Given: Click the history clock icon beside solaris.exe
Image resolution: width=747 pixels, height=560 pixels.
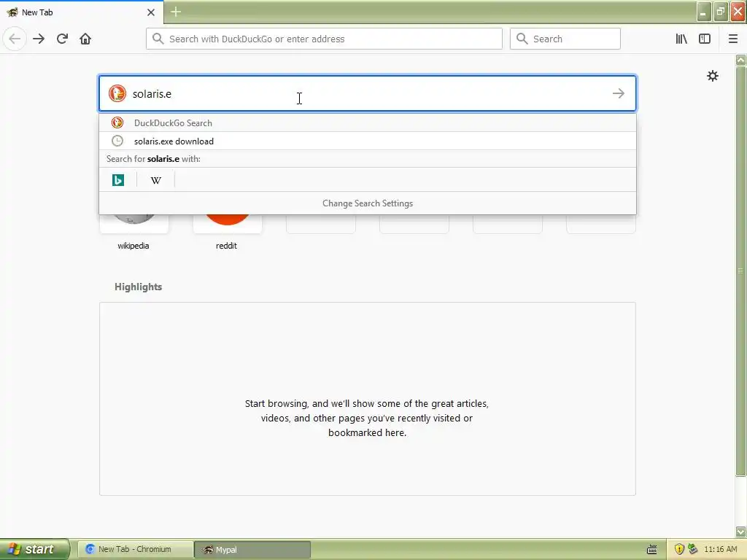Looking at the screenshot, I should 117,141.
